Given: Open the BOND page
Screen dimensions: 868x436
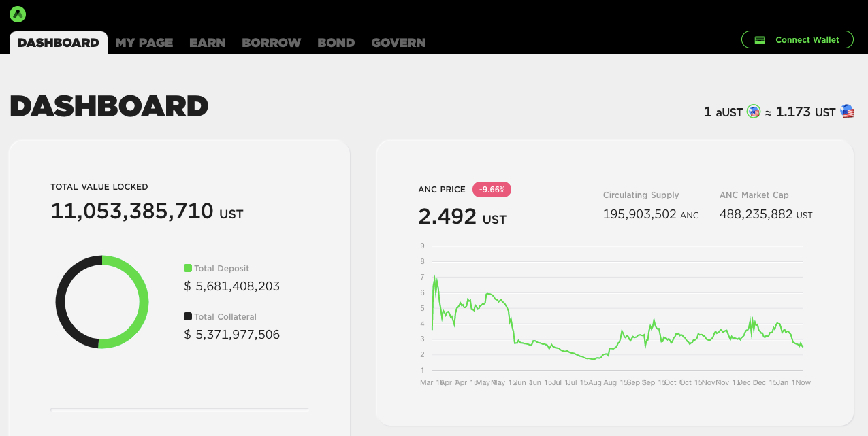Looking at the screenshot, I should point(336,42).
